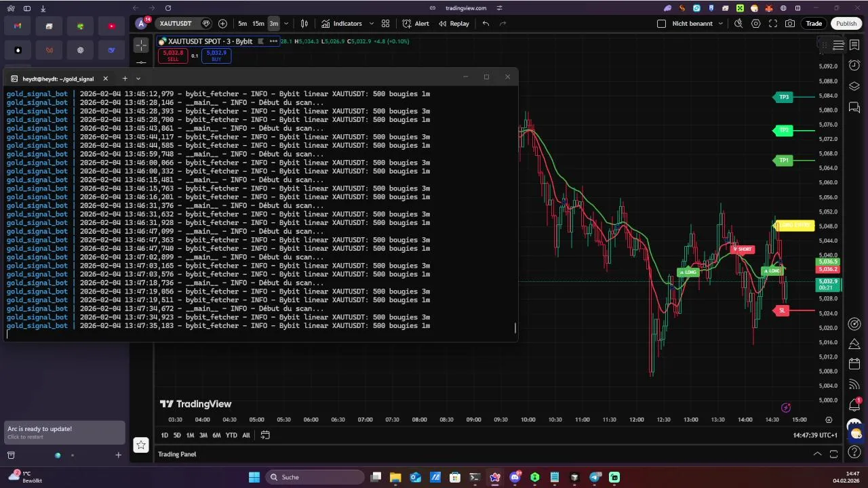Screen dimensions: 868x488
Task: Open object tree layers icon in sidebar
Action: pyautogui.click(x=854, y=87)
